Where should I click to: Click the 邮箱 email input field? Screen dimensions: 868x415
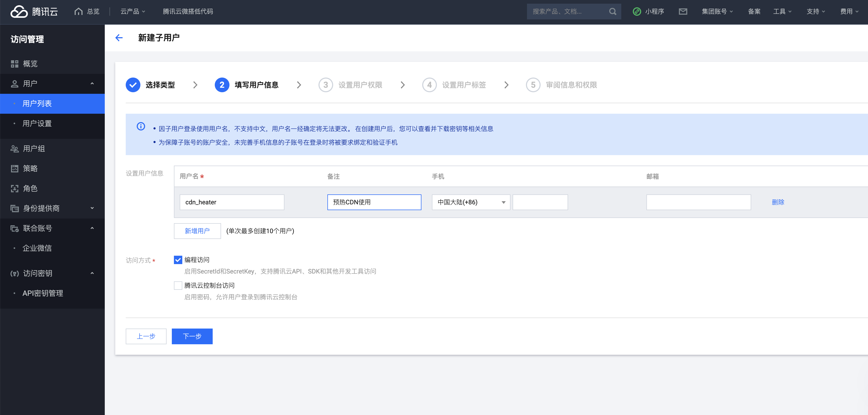click(x=698, y=202)
